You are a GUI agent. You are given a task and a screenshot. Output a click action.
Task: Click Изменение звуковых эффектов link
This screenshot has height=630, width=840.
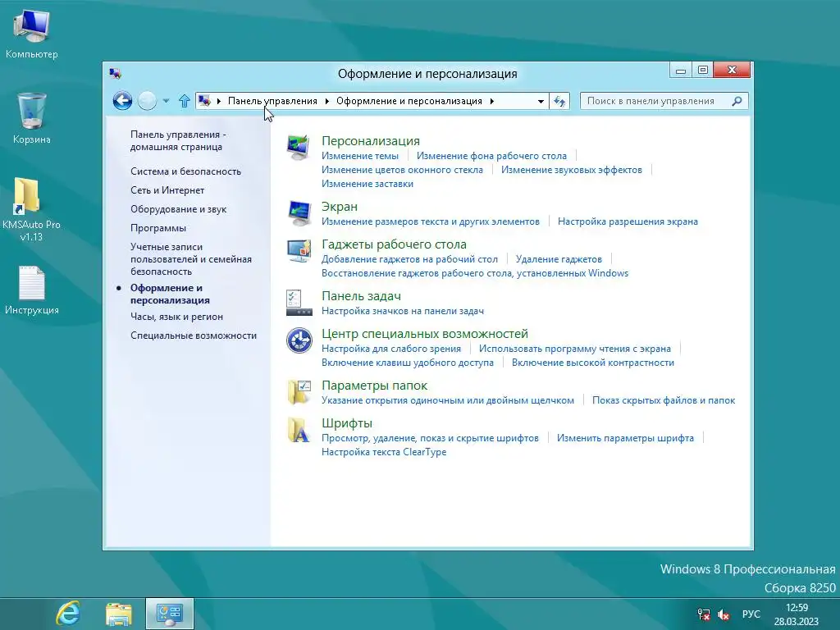pos(572,170)
